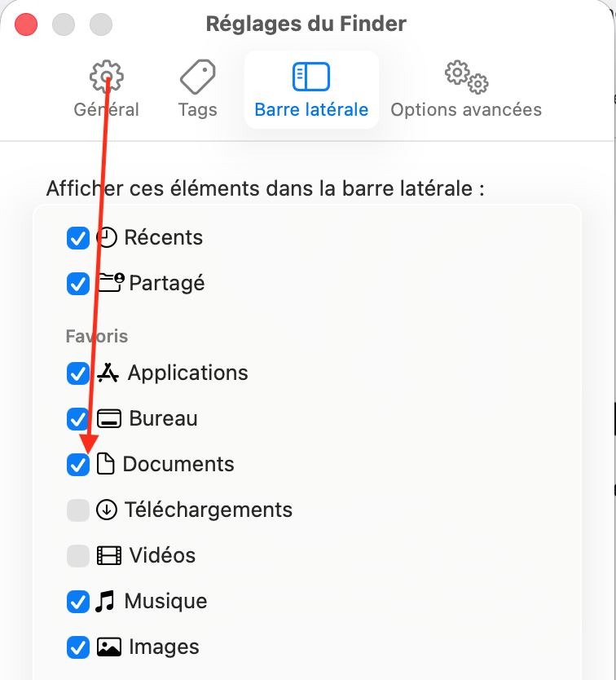Close the Réglages du Finder window

tap(27, 24)
